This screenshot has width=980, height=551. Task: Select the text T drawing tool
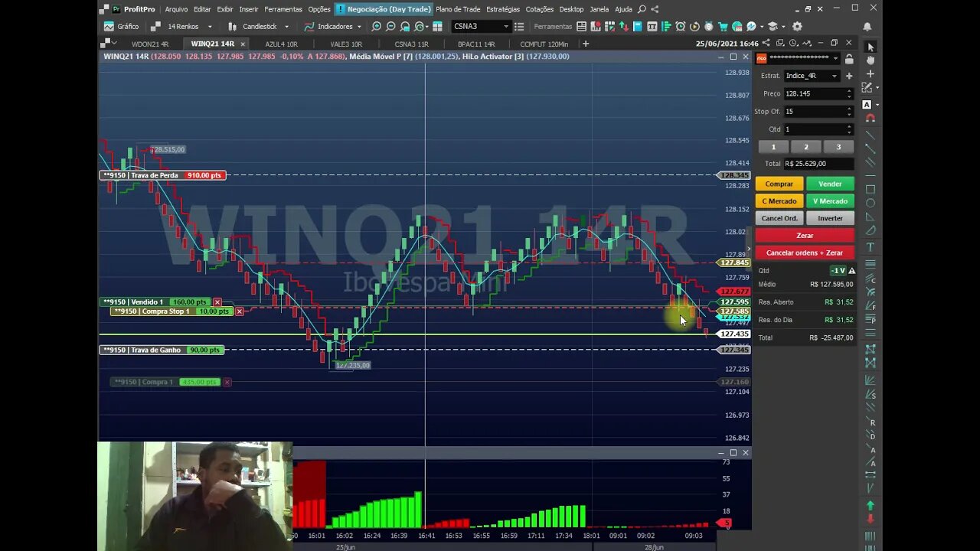[870, 247]
